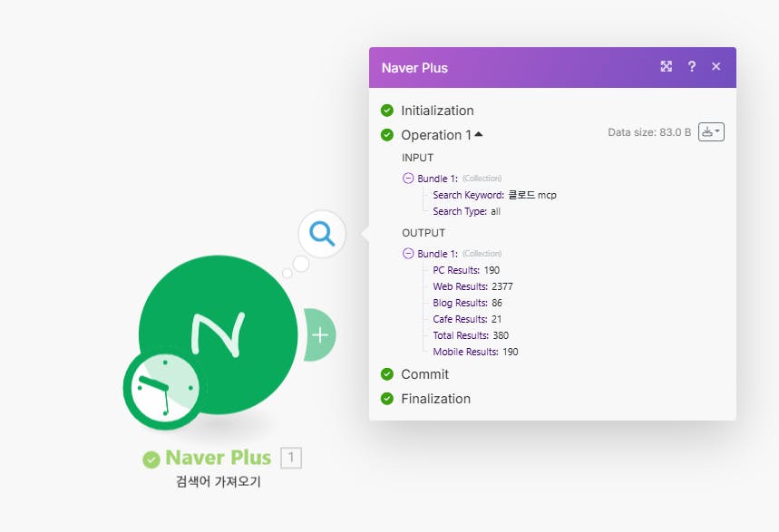Click the PC Results value 190
Viewport: 779px width, 532px height.
click(492, 270)
